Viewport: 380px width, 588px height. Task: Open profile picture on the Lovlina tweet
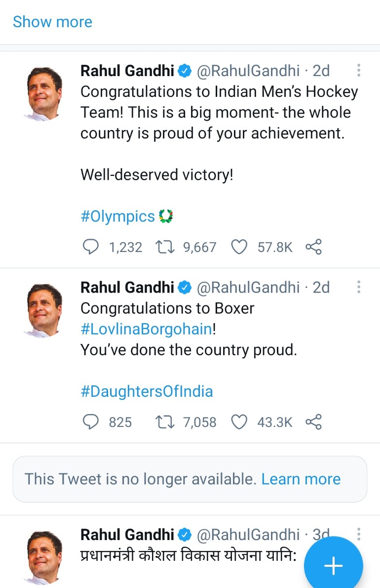44,309
